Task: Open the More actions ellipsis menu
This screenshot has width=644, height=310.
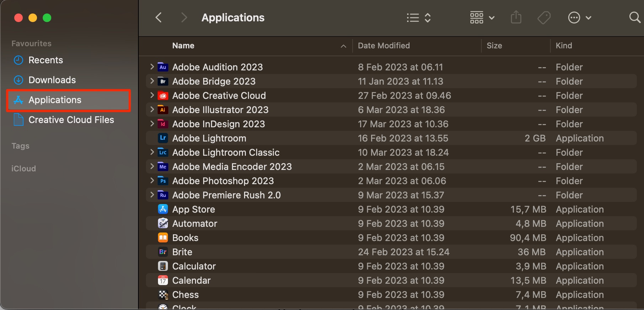Action: [x=580, y=17]
